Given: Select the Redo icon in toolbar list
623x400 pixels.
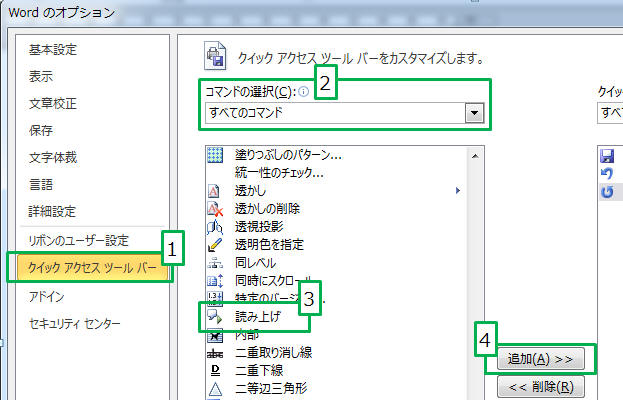Looking at the screenshot, I should [607, 192].
